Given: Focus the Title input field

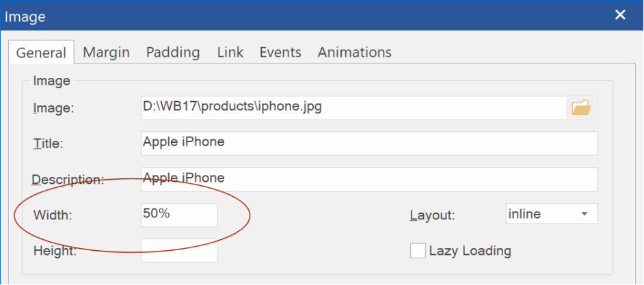Looking at the screenshot, I should 369,144.
